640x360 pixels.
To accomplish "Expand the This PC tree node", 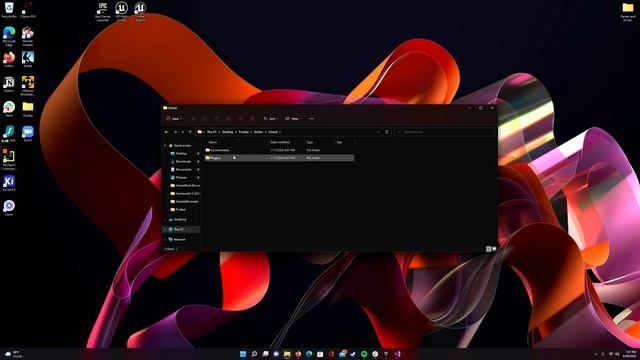I will [x=165, y=229].
